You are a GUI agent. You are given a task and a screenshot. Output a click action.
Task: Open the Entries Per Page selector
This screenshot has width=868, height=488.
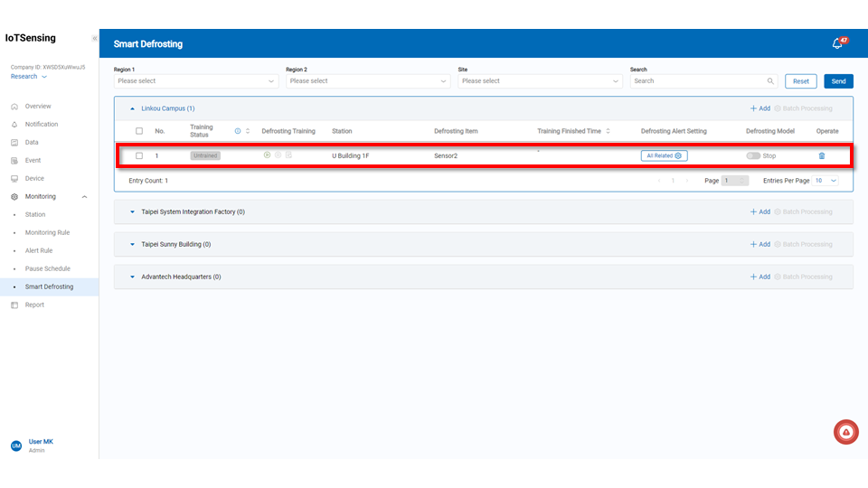826,181
